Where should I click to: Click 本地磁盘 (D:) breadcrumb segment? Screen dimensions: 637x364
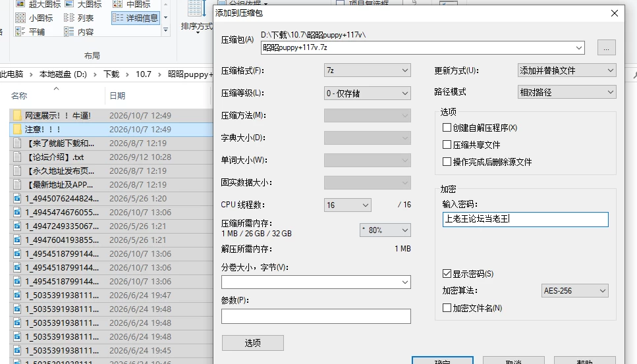coord(63,74)
